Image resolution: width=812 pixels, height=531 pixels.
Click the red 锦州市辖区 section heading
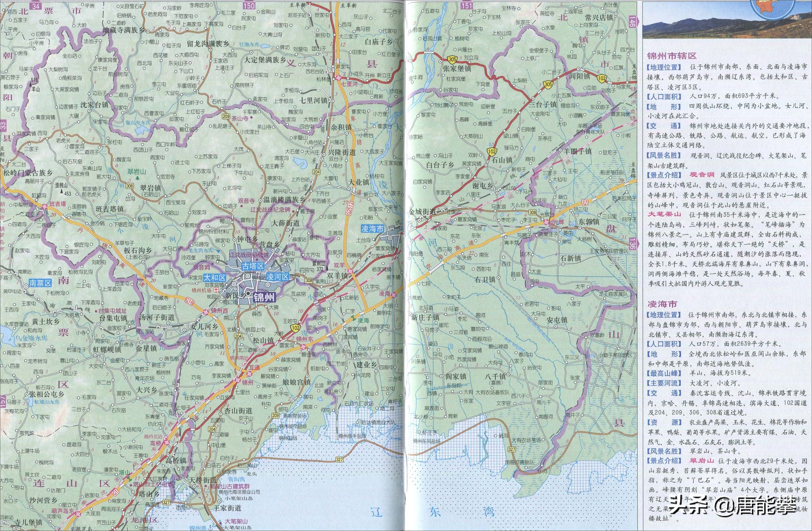click(671, 56)
